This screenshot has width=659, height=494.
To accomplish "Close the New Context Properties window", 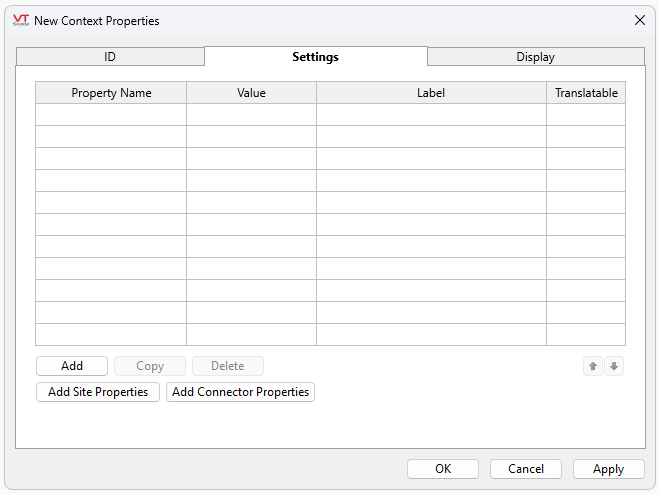I will (640, 20).
